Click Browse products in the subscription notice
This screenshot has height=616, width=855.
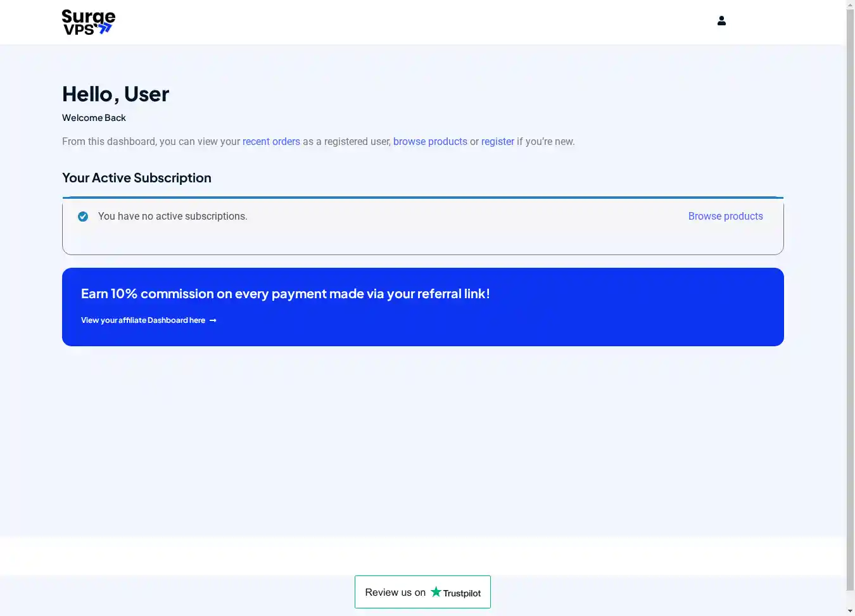pyautogui.click(x=725, y=217)
